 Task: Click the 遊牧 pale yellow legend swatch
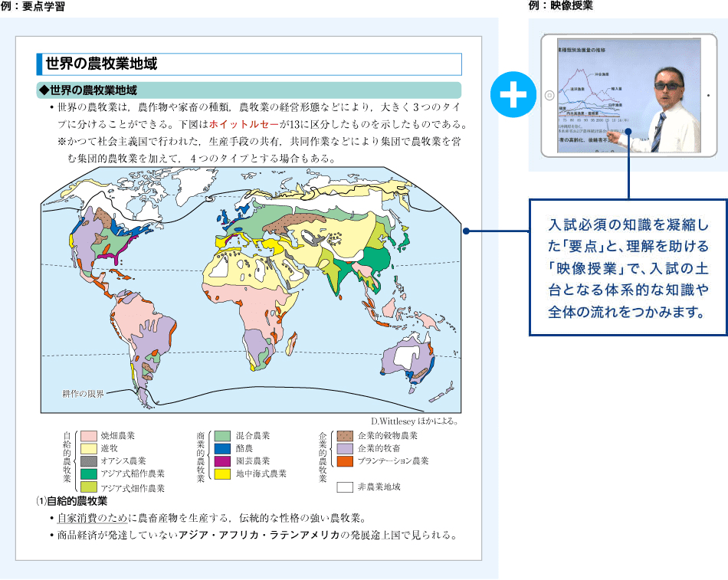(89, 448)
